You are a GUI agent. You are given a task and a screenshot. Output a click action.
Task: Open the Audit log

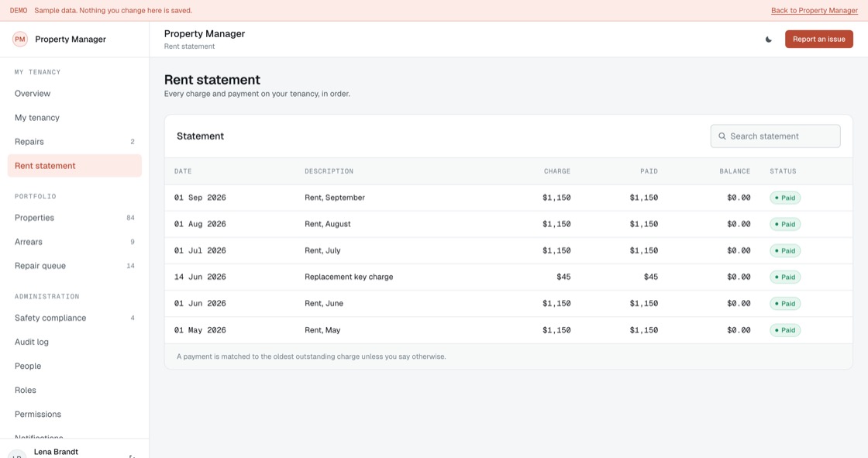(x=74, y=342)
